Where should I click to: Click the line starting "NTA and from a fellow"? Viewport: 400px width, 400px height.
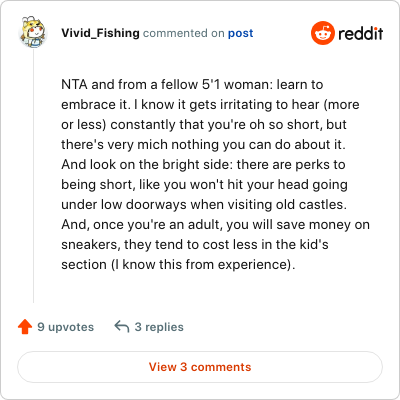tap(192, 85)
